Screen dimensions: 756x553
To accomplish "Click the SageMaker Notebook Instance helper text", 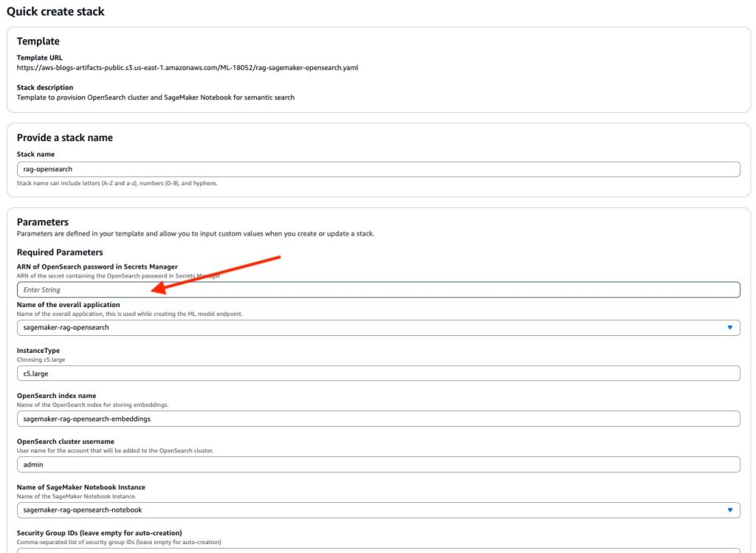I will [76, 497].
